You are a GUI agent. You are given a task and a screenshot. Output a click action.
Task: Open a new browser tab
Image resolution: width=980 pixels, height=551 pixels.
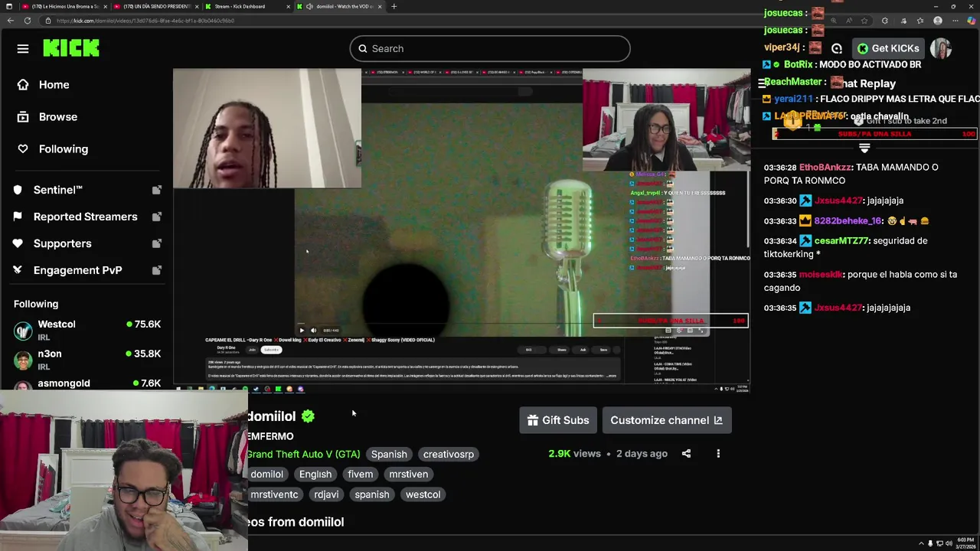tap(394, 6)
